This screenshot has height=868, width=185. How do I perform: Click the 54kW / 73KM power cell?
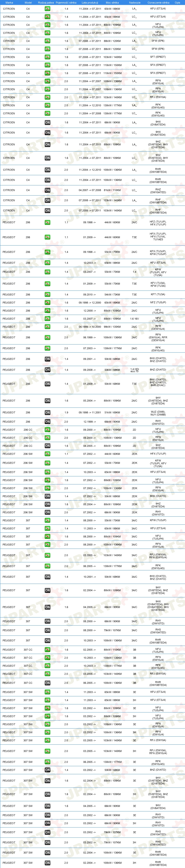coord(112,295)
